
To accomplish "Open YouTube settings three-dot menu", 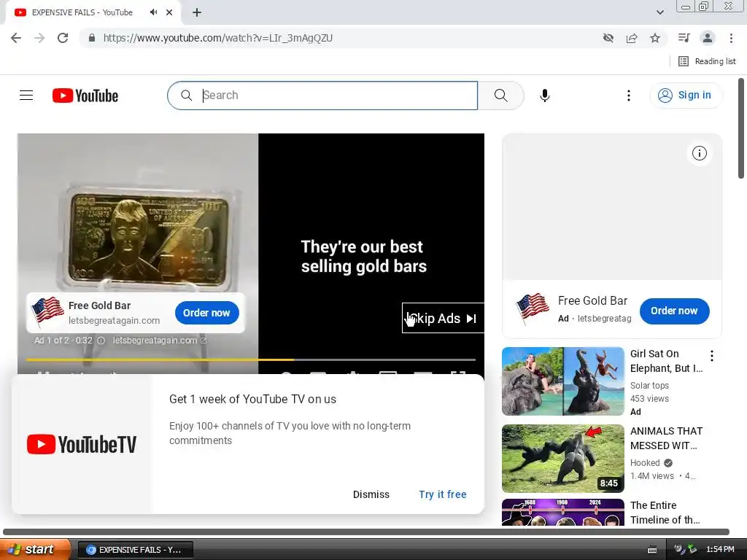I will (x=628, y=96).
